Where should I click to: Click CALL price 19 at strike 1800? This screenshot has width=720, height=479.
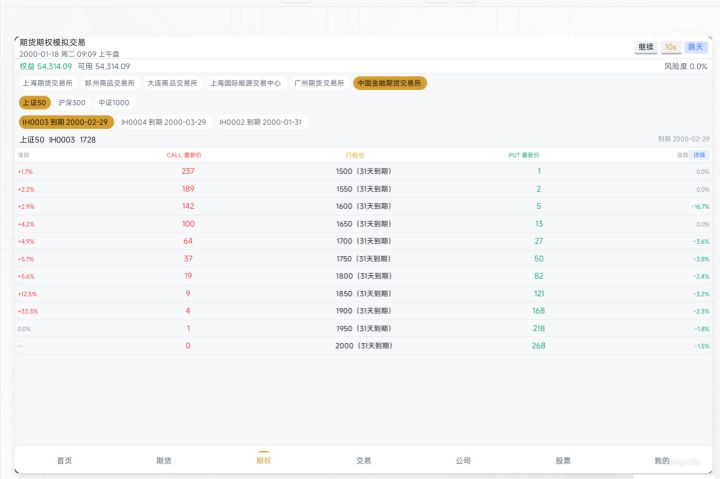(188, 276)
